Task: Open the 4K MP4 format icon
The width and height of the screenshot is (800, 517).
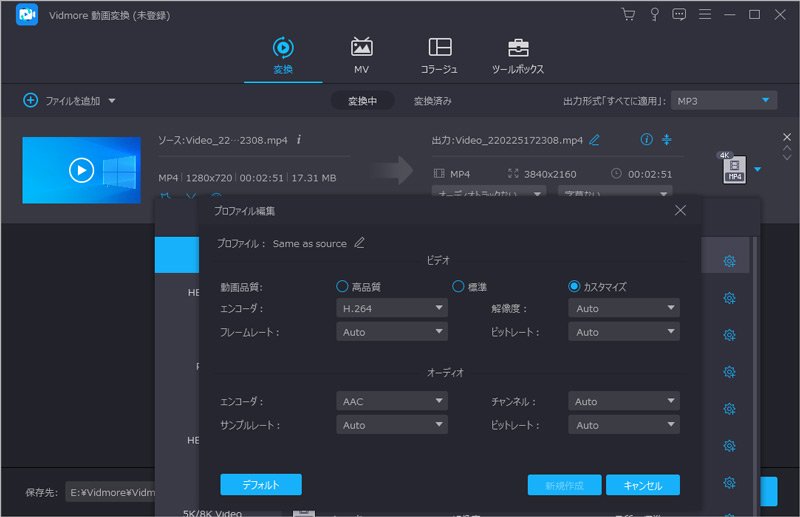Action: tap(734, 168)
